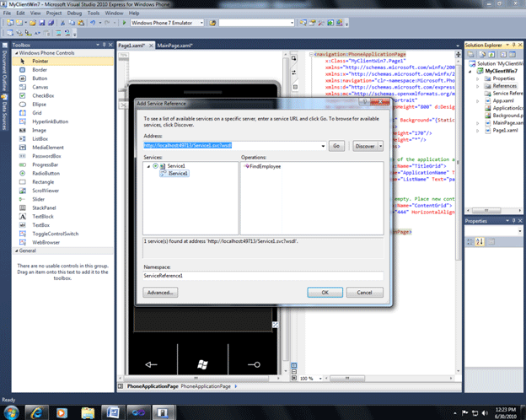Click Save icon in main toolbar
The width and height of the screenshot is (526, 420).
point(42,23)
